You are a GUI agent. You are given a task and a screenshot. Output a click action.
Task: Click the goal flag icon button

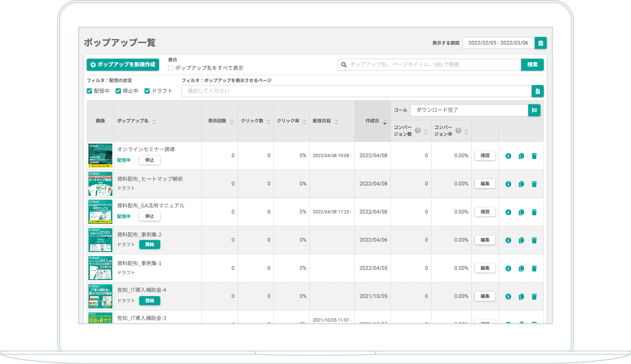(x=534, y=110)
